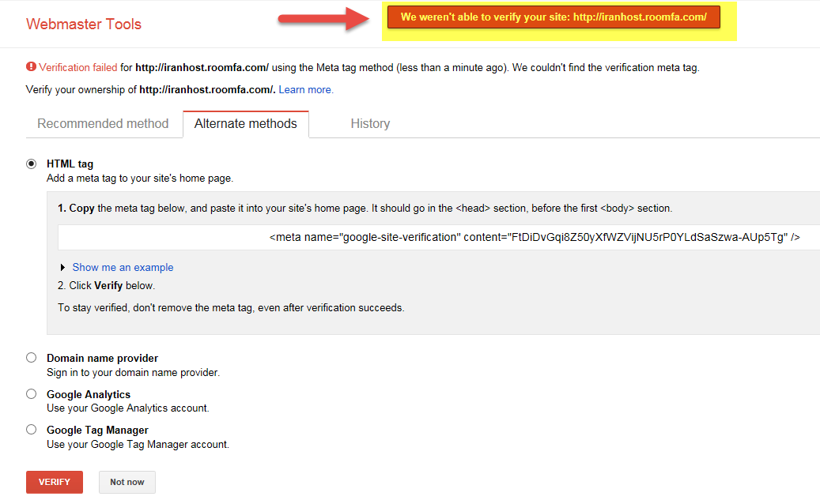
Task: Click the Google Analytics label text
Action: (89, 394)
